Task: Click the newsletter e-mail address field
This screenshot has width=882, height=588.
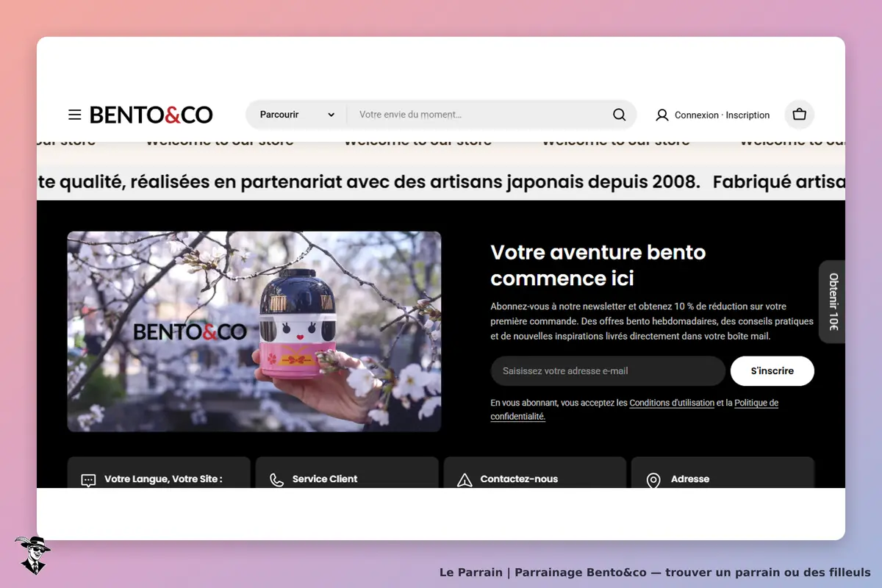Action: 608,371
